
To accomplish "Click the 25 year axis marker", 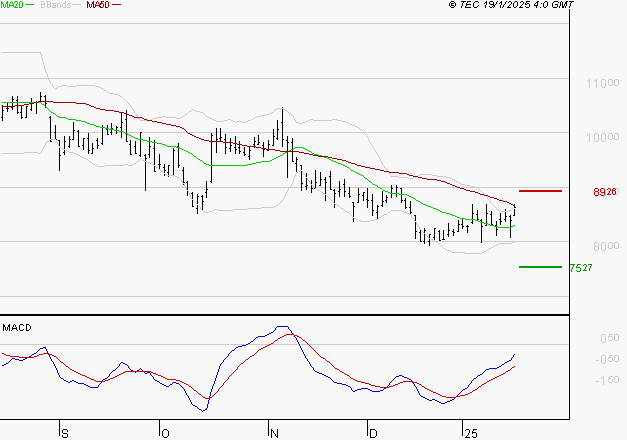I will (x=471, y=434).
